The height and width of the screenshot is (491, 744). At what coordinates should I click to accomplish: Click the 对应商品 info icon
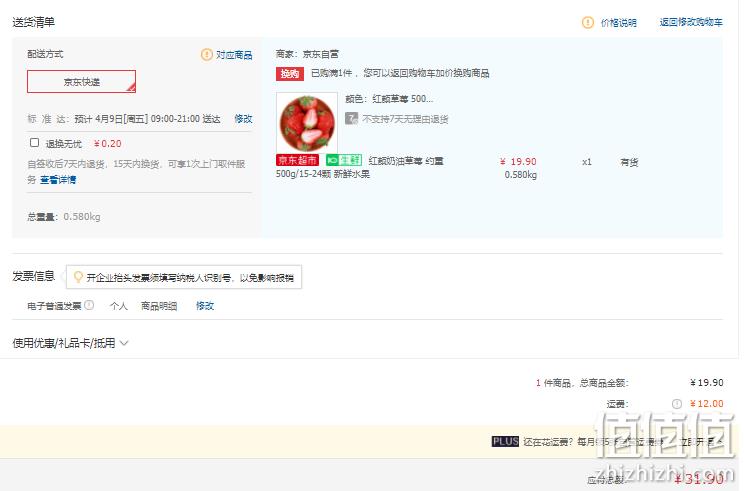tap(206, 55)
